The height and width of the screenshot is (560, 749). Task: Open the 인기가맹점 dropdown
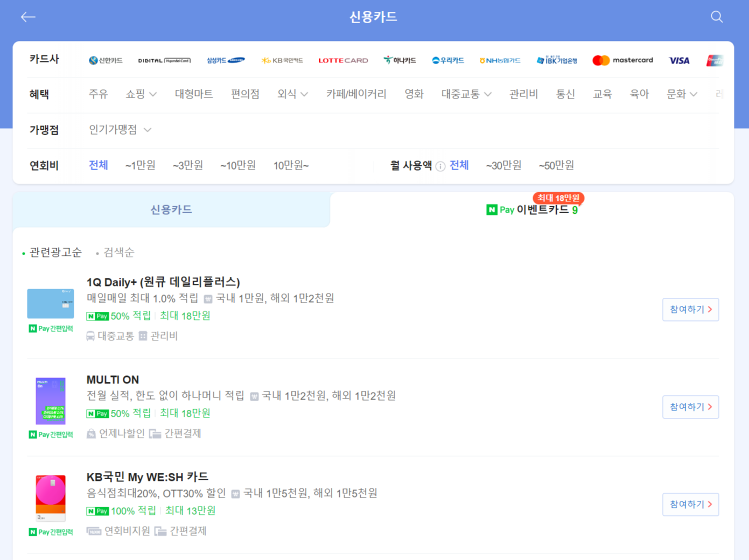120,130
